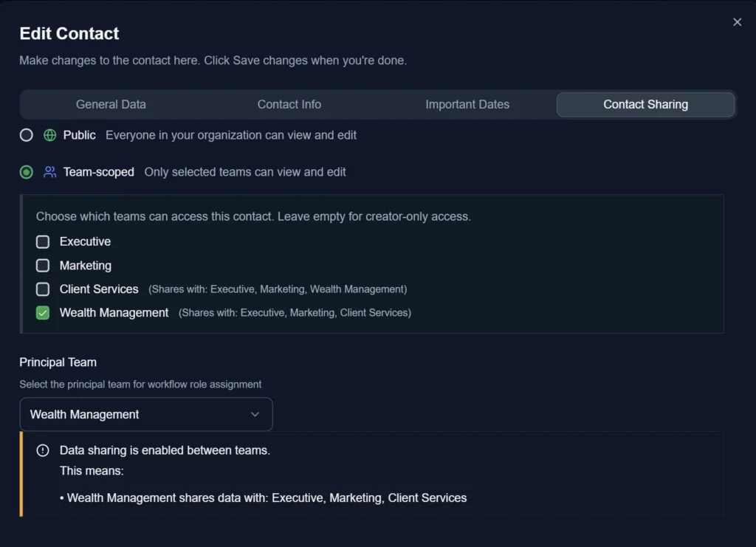The height and width of the screenshot is (547, 756).
Task: Click the team members icon beside Team-scoped
Action: coord(49,171)
